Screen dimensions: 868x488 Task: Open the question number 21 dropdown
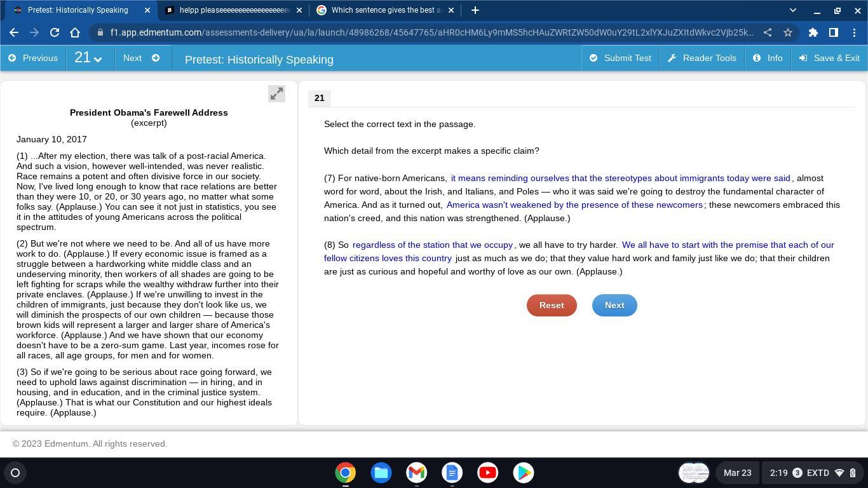coord(88,58)
